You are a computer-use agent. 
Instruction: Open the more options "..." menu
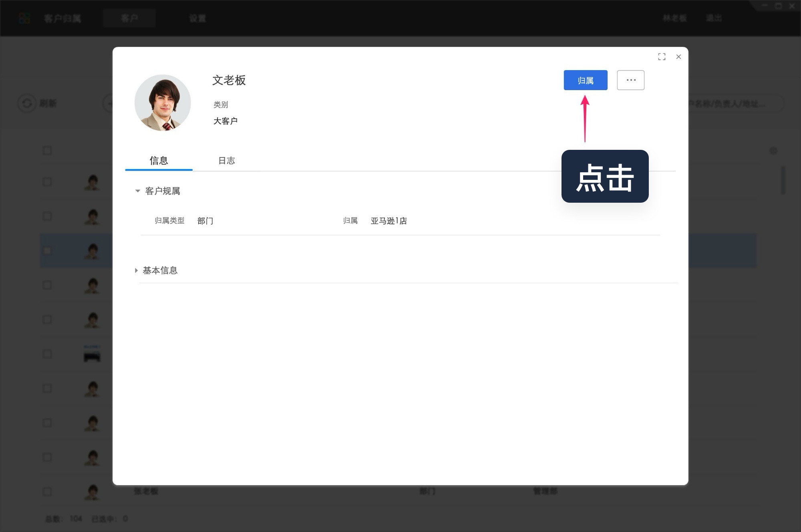[x=630, y=80]
